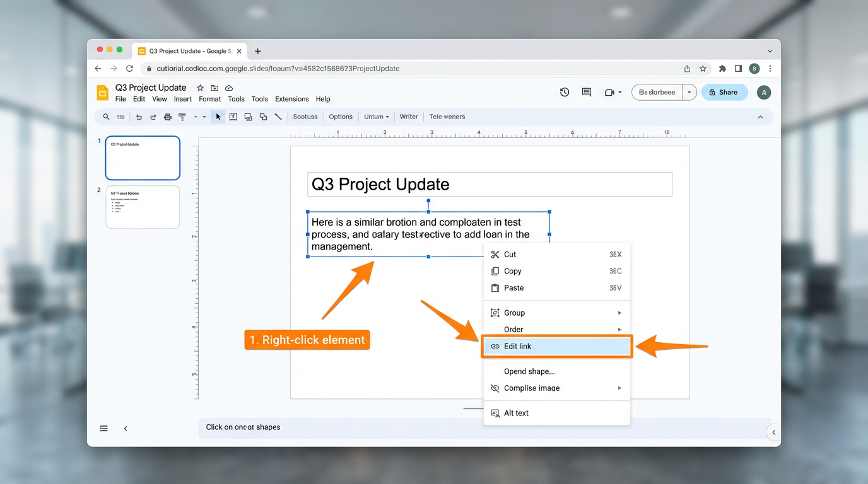Click Alt text in the context menu

tap(516, 413)
